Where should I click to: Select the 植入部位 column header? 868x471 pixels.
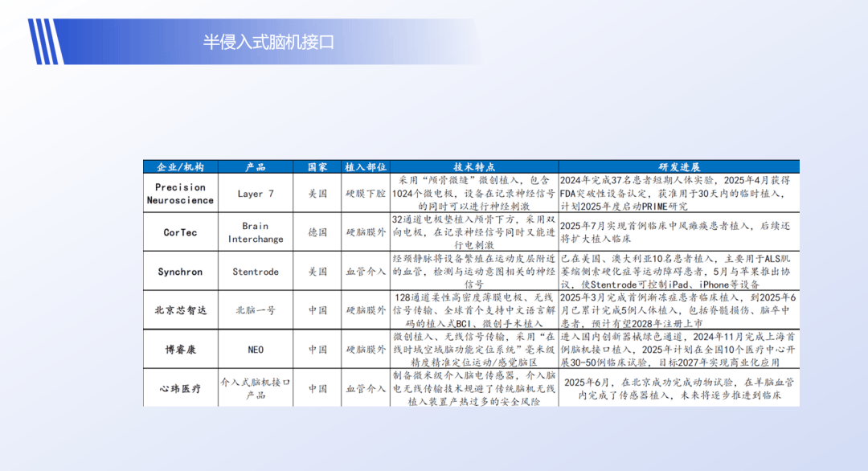coord(366,166)
